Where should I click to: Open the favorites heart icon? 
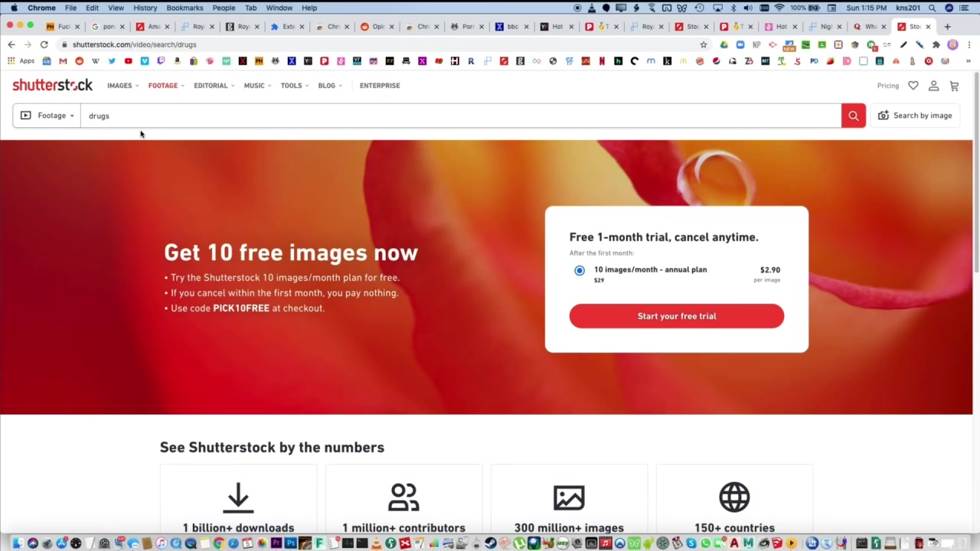pyautogui.click(x=913, y=86)
